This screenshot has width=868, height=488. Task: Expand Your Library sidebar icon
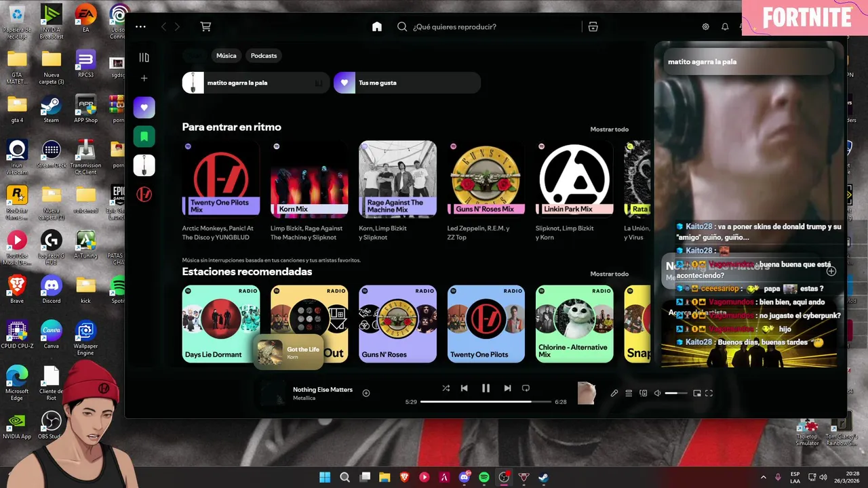pos(144,58)
